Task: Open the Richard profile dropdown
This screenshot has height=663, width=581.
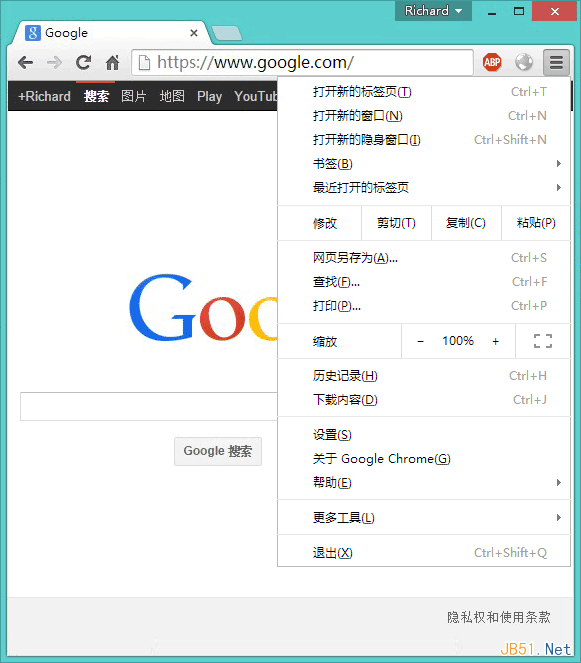Action: point(433,11)
